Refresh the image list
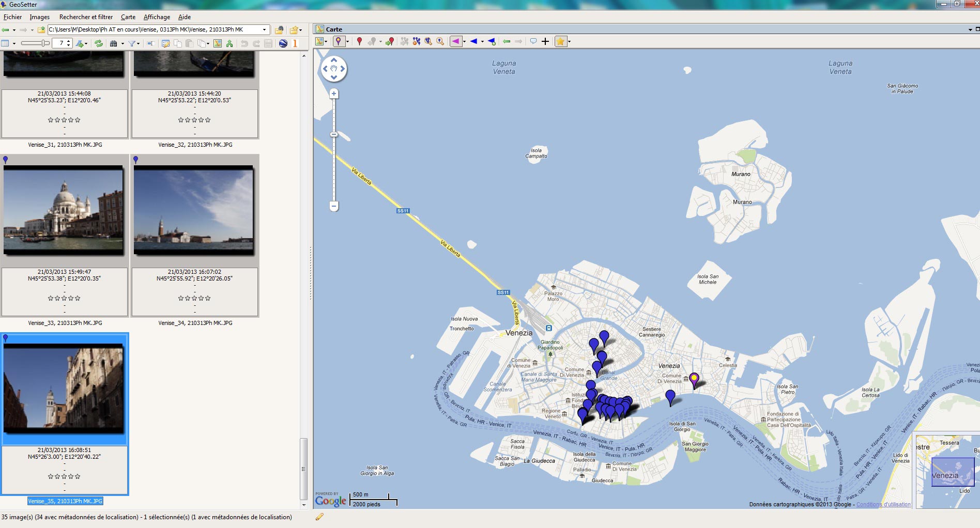Screen dimensions: 980x528 [99, 43]
